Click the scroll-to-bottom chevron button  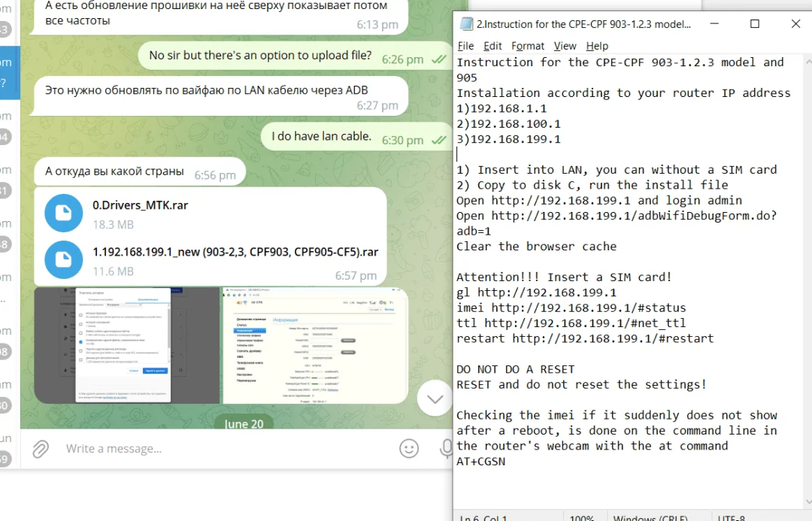[435, 398]
